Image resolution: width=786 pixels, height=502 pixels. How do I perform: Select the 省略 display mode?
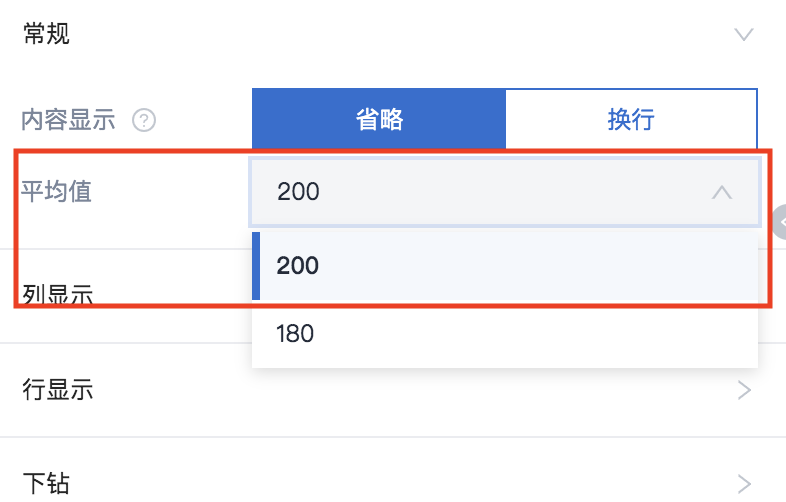coord(379,119)
